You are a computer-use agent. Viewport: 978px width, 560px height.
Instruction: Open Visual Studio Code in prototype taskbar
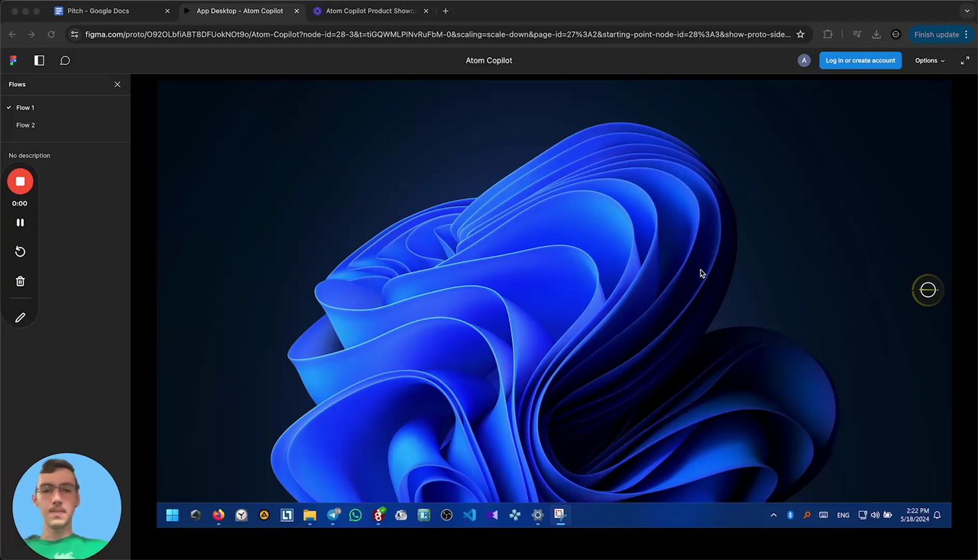[x=469, y=515]
